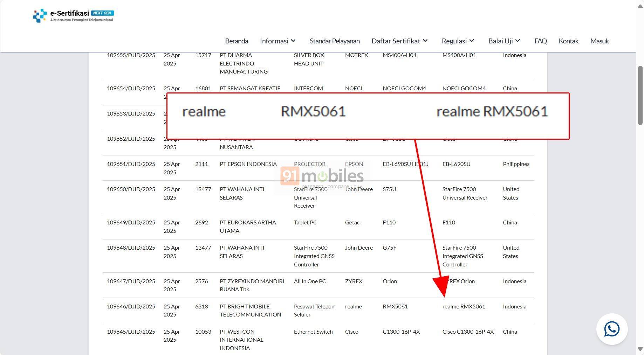
Task: Click the e-Sertifikasi site title
Action: 69,13
